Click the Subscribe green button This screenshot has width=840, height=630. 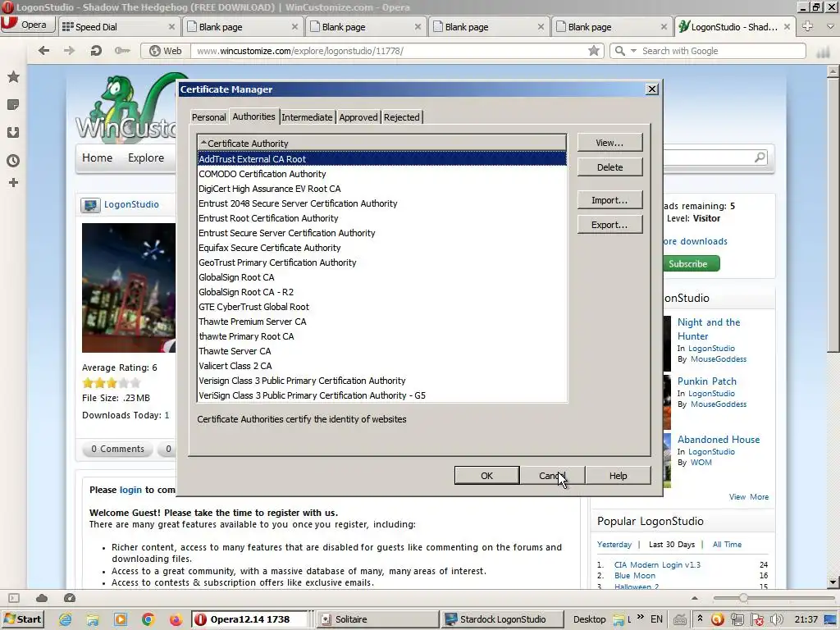(691, 264)
